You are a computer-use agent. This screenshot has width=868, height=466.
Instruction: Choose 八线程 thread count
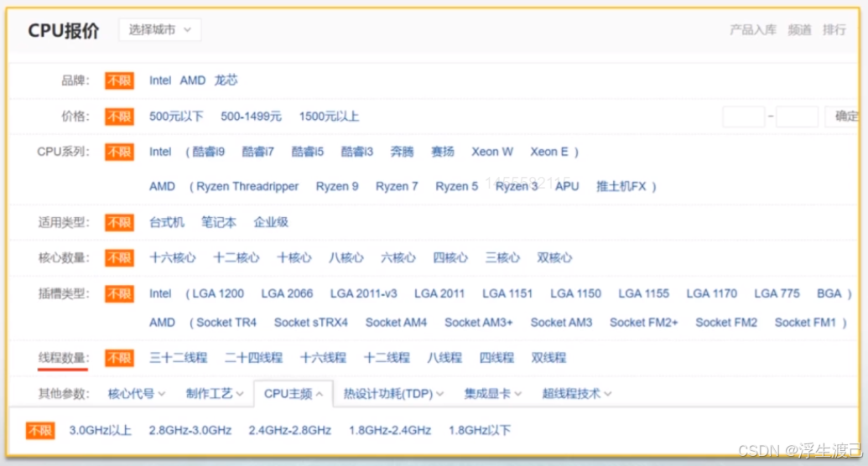pyautogui.click(x=444, y=358)
